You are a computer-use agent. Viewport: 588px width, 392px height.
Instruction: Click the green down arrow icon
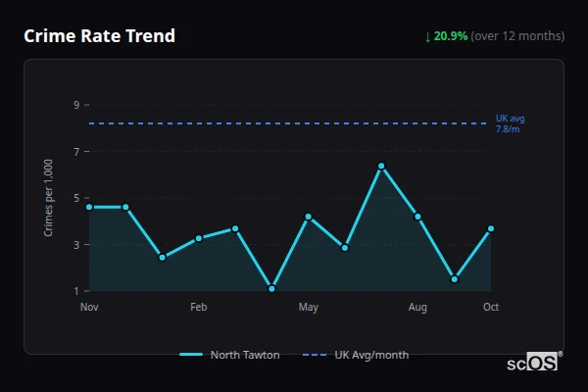[x=428, y=37]
